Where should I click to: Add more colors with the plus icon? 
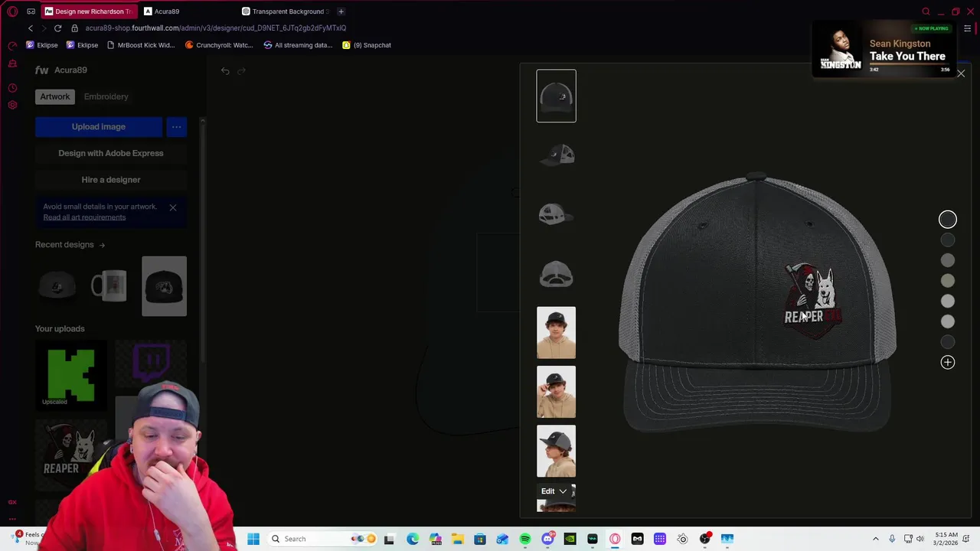click(948, 363)
